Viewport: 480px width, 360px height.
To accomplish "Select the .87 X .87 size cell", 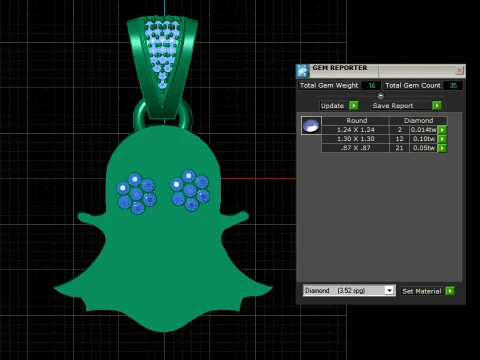I will (x=355, y=148).
